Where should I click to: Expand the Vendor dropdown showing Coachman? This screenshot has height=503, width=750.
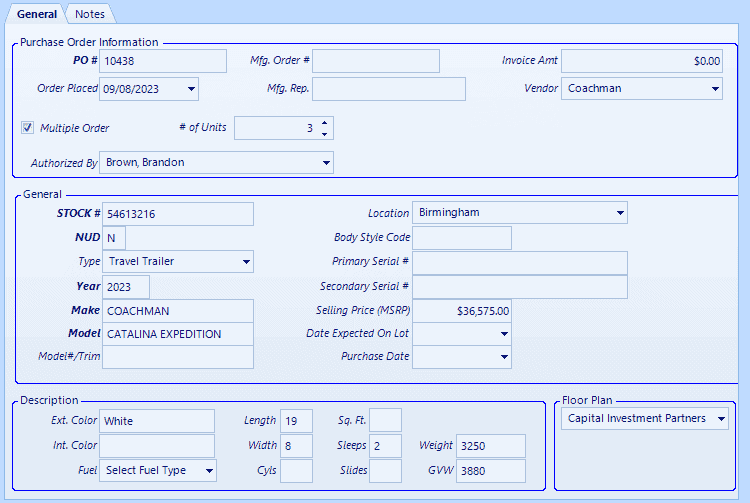point(715,88)
